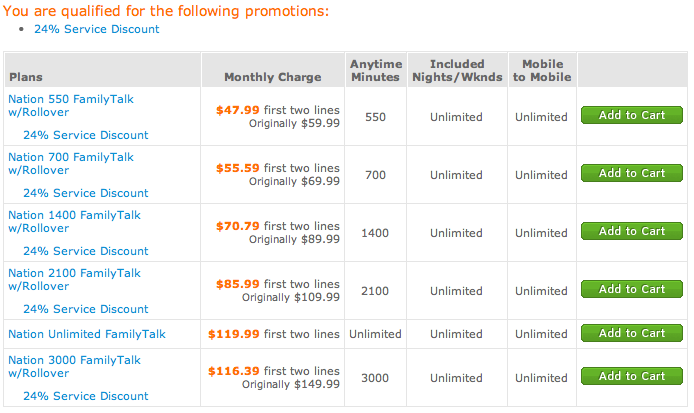
Task: Open the Nation 2100 FamilyTalk w/Rollover plan link
Action: click(x=74, y=280)
